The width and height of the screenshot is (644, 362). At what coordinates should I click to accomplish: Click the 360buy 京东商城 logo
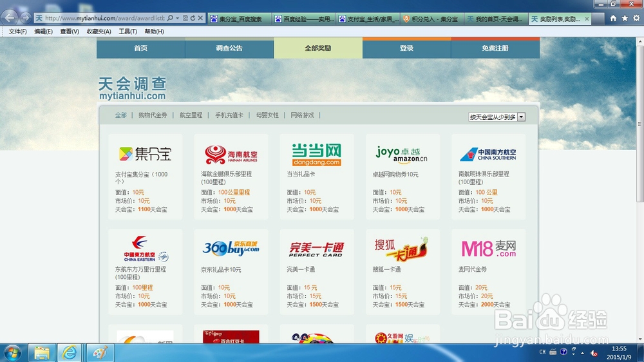(x=231, y=248)
